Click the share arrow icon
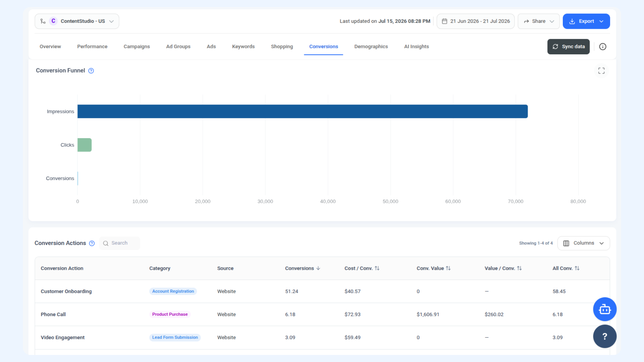Image resolution: width=644 pixels, height=362 pixels. click(526, 21)
